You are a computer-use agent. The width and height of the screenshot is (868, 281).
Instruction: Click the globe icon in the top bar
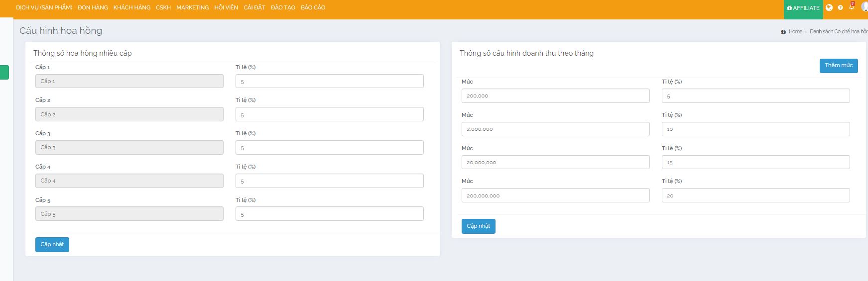coord(829,7)
